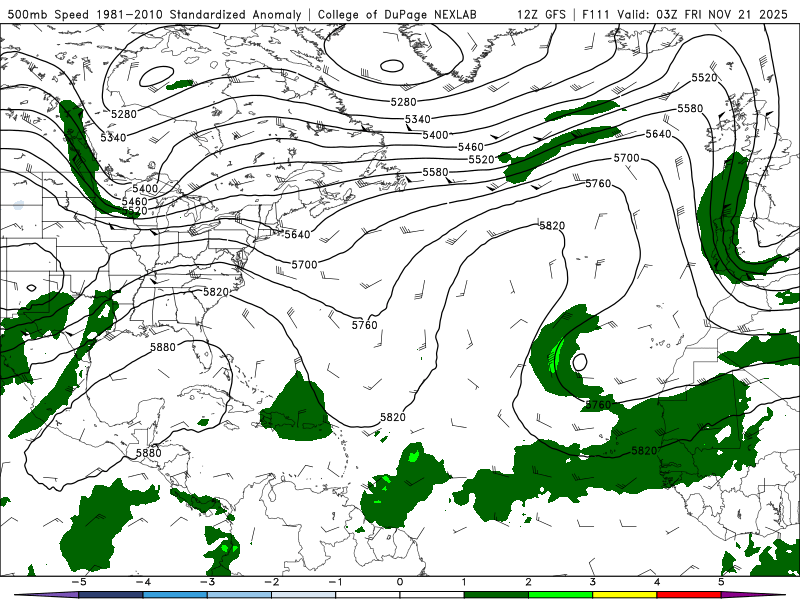Click the light blue -3 to -2 legend swatch
Image resolution: width=800 pixels, height=600 pixels.
point(239,595)
